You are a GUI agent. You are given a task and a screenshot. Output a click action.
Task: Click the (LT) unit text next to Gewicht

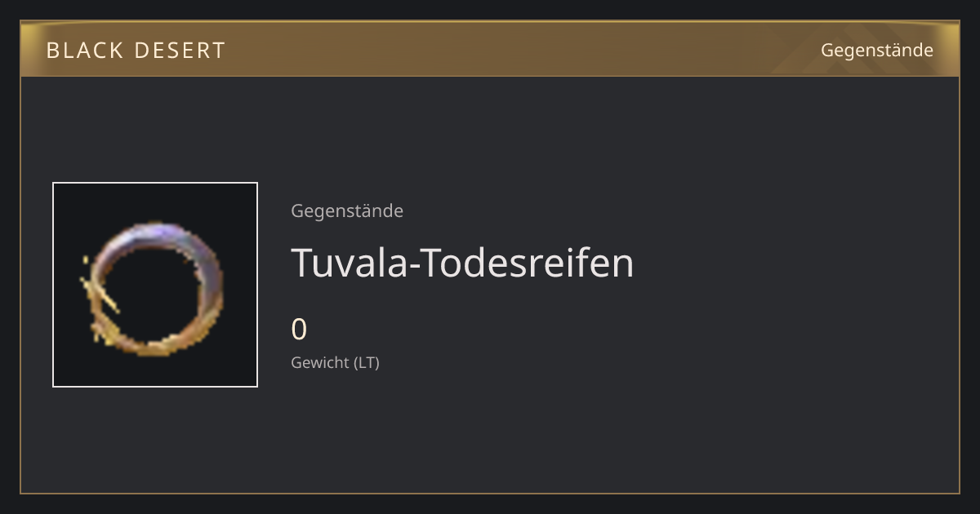[367, 363]
